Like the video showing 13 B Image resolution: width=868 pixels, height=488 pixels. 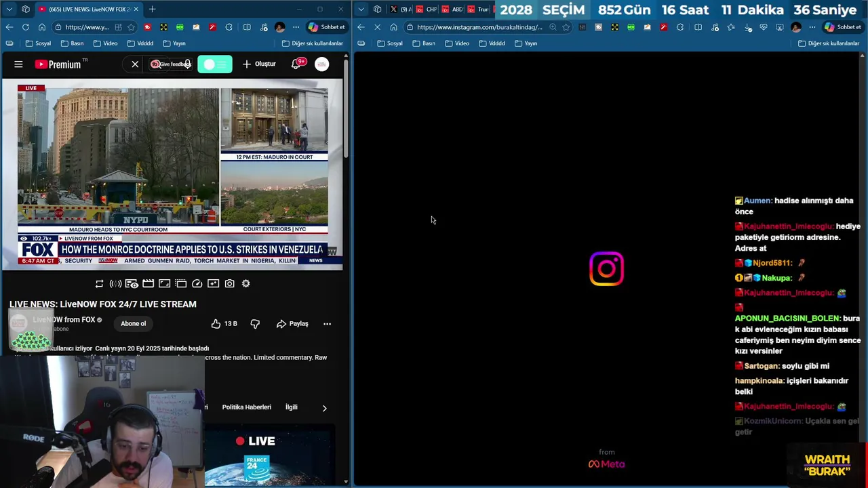coord(224,324)
